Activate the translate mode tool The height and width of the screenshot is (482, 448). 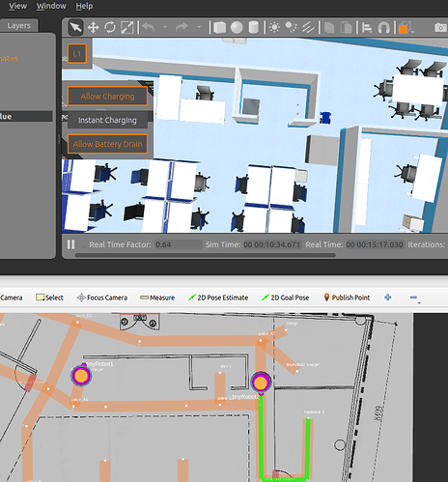[93, 27]
